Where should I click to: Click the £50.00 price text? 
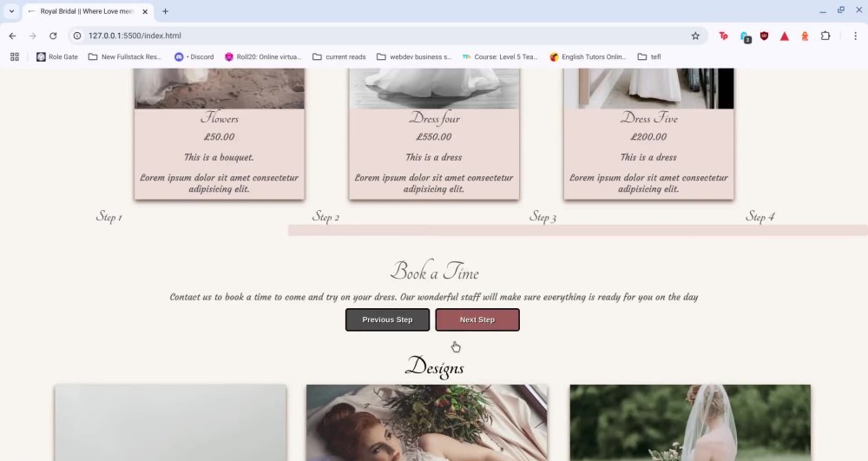coord(220,136)
